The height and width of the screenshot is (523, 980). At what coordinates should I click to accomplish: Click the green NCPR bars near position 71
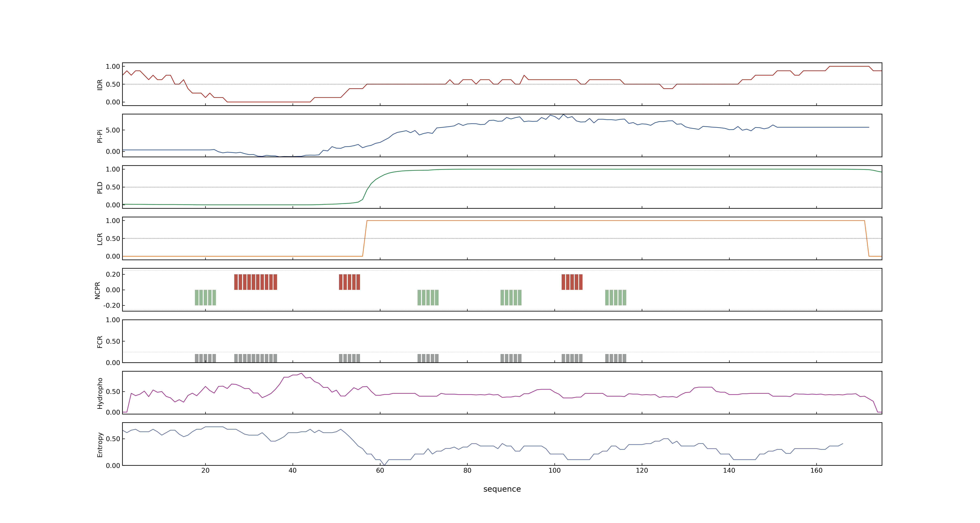pyautogui.click(x=428, y=298)
